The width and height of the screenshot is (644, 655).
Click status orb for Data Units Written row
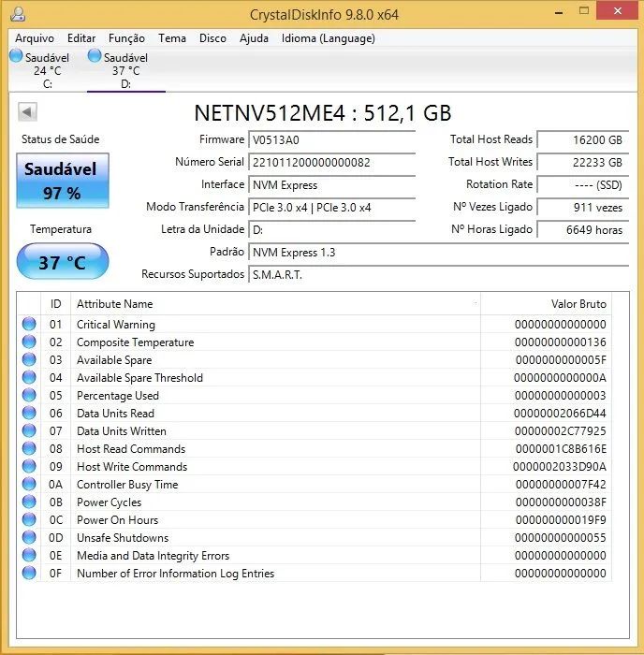29,430
